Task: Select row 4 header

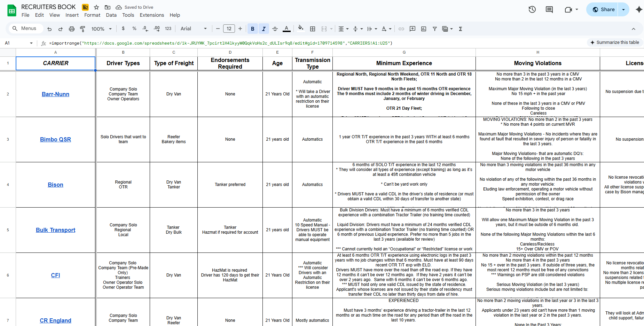Action: [8, 185]
